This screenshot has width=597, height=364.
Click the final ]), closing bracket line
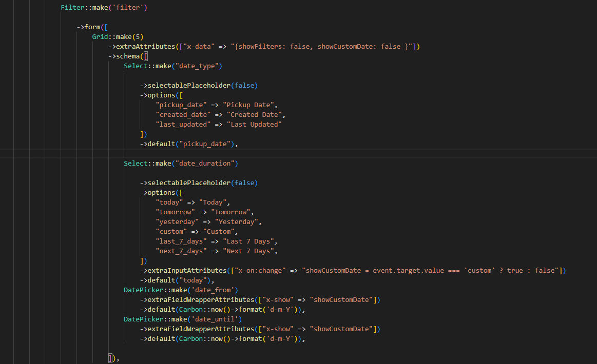tap(114, 358)
